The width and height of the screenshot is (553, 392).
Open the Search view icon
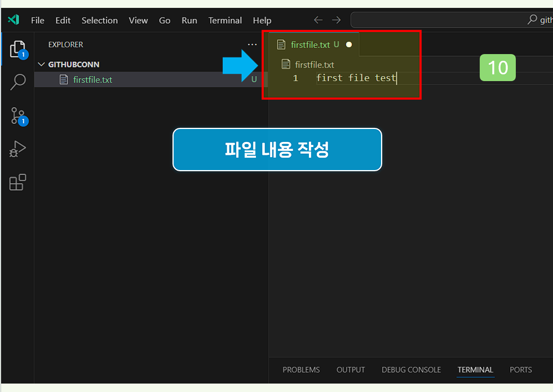click(x=17, y=82)
